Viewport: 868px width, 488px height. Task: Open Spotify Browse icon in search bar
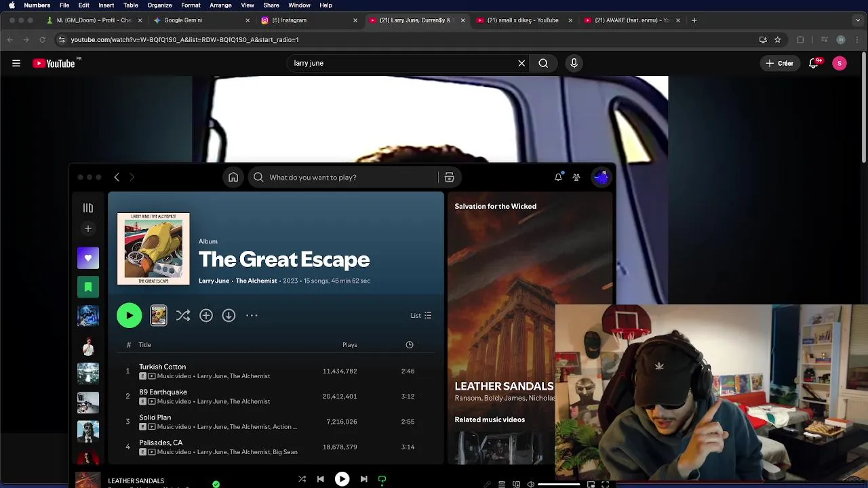coord(449,178)
